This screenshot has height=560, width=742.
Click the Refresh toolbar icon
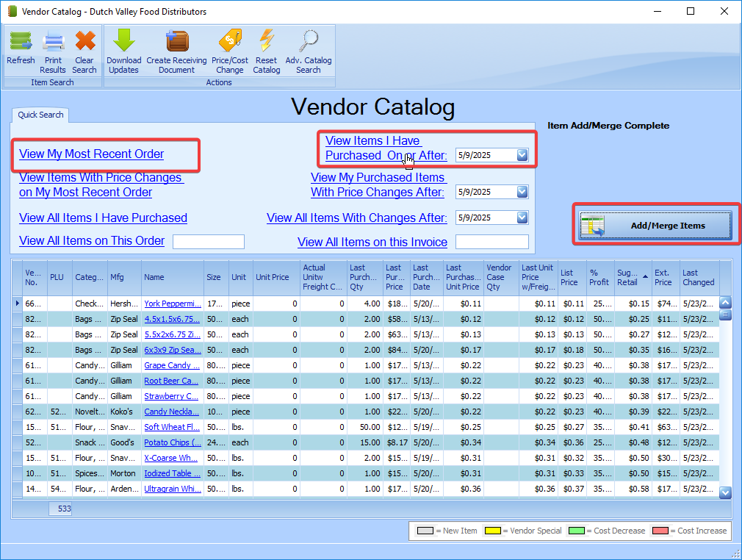coord(21,49)
